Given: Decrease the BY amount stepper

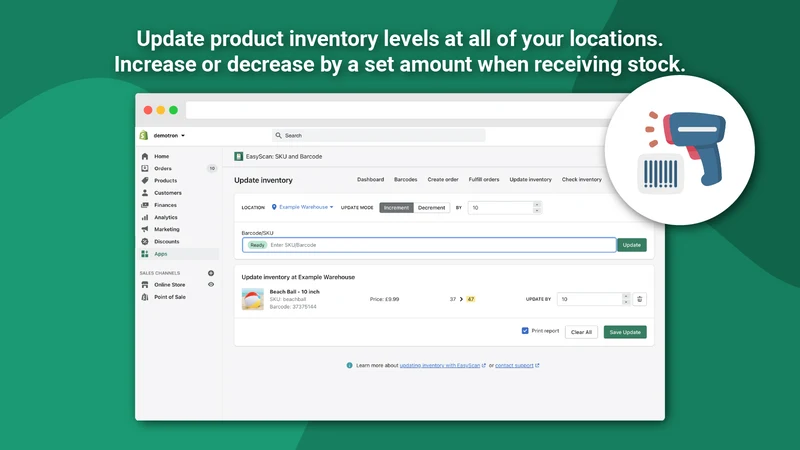Looking at the screenshot, I should point(537,211).
